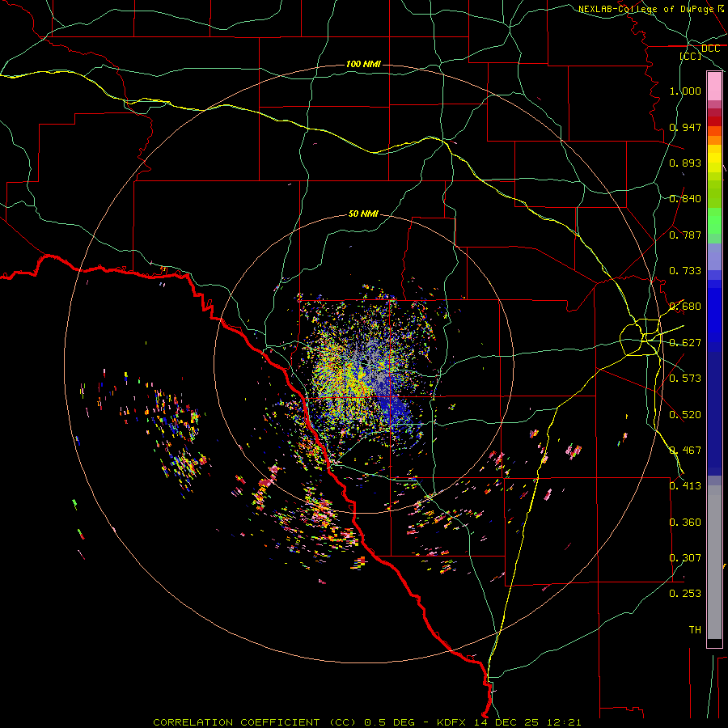This screenshot has height=728, width=728.
Task: Pick the 1.000 value on the scale
Action: point(685,91)
